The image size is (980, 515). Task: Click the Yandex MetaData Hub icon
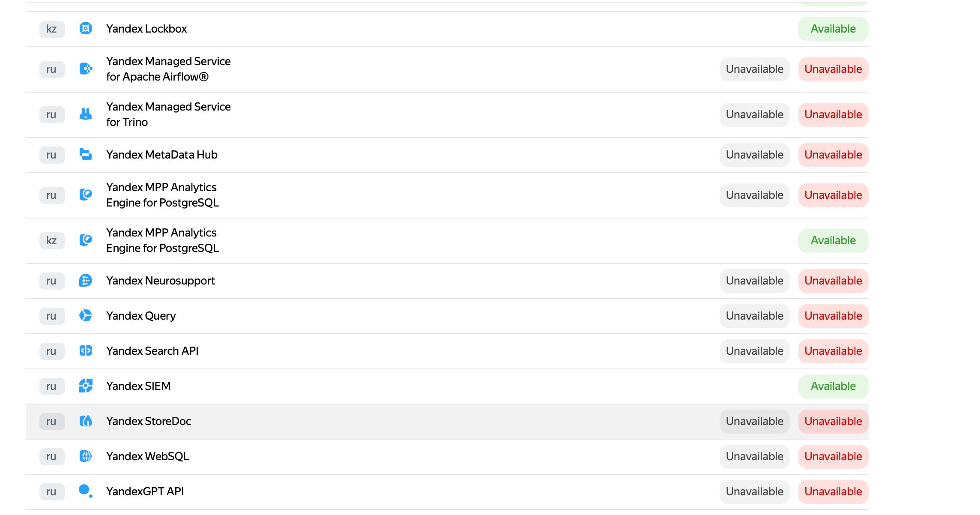86,155
